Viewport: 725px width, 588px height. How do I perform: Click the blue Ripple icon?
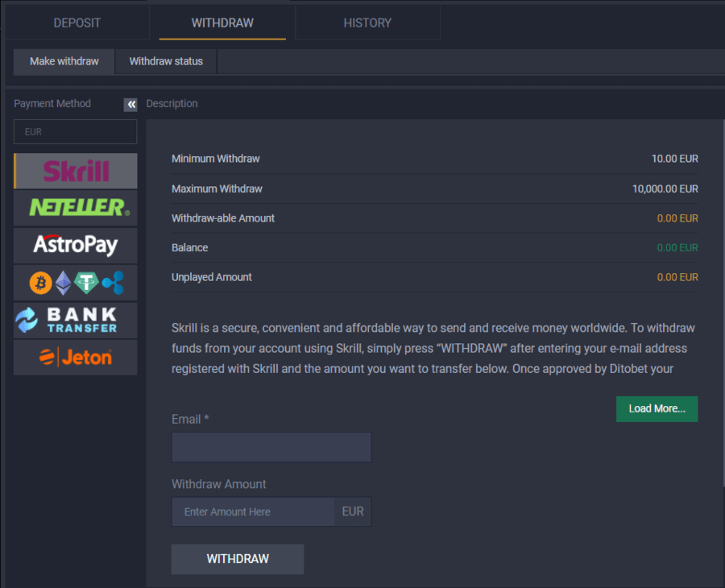(112, 283)
